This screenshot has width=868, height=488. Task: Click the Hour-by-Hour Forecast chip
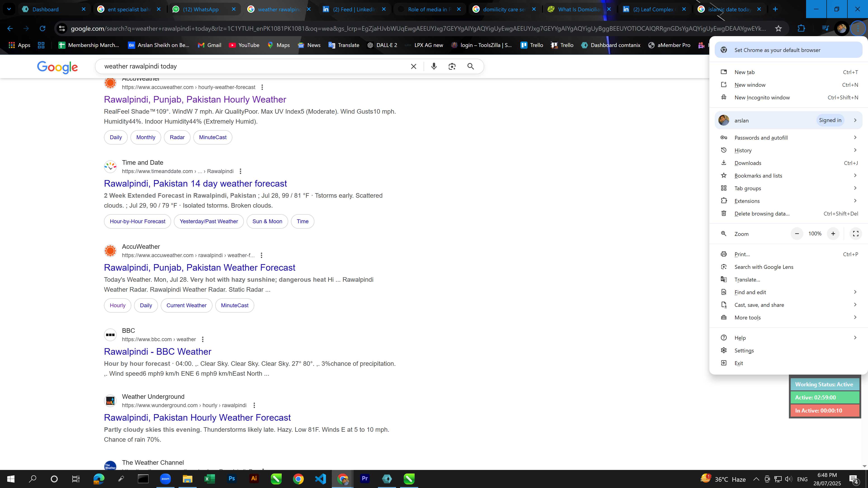[x=137, y=222]
